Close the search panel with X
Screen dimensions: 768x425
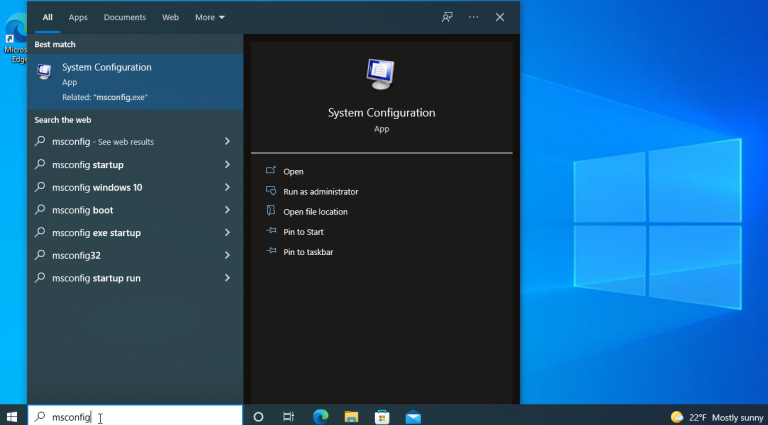coord(500,17)
